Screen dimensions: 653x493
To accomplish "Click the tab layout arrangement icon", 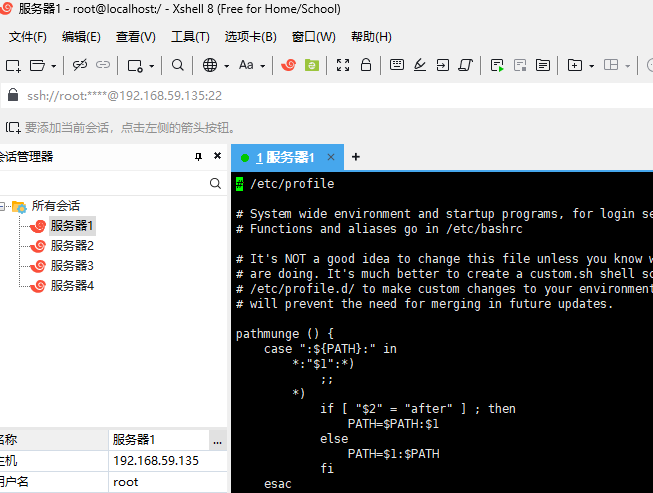I will point(611,65).
